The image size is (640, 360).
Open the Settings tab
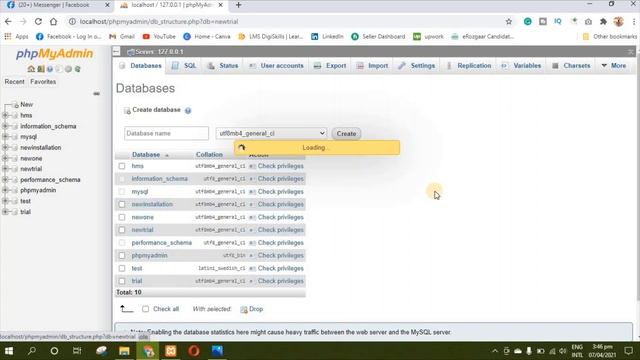(x=417, y=66)
